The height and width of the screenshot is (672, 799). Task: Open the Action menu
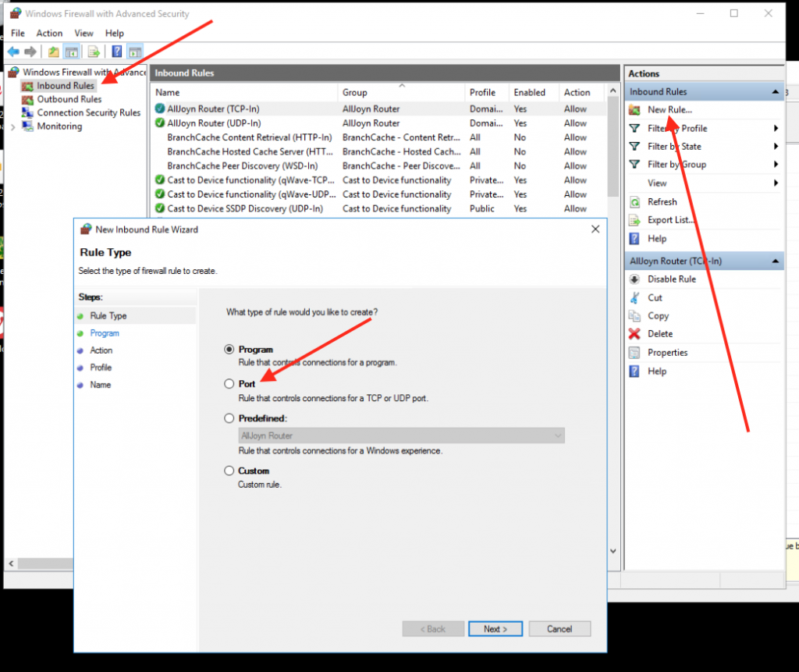pyautogui.click(x=49, y=34)
